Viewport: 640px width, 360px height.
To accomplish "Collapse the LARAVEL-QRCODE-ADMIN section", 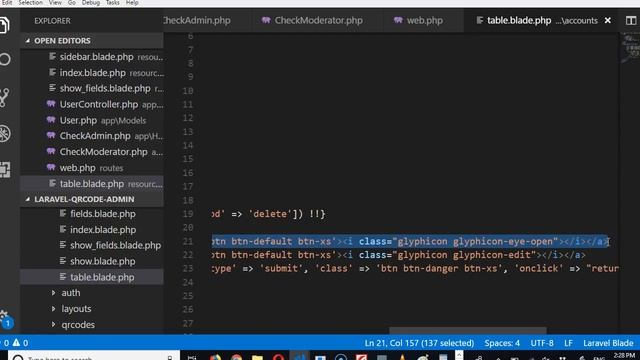I will coord(92,199).
